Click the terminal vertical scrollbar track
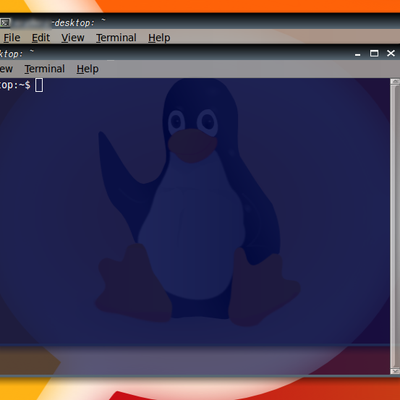400x400 pixels. [x=395, y=226]
